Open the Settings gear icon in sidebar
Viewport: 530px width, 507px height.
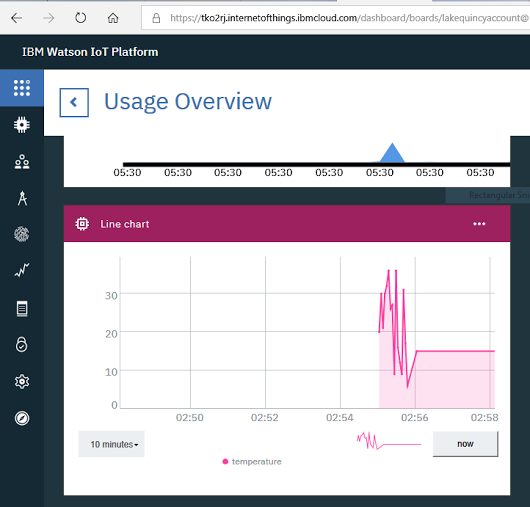click(22, 382)
